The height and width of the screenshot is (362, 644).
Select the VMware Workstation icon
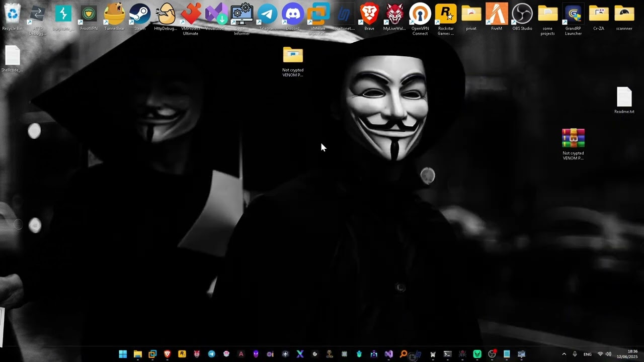coord(318,20)
